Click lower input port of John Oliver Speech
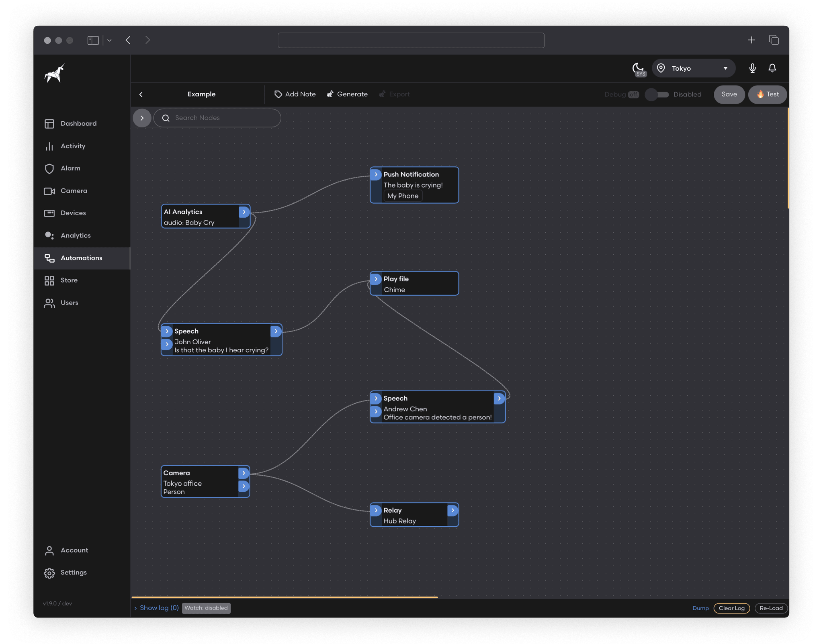Image resolution: width=823 pixels, height=644 pixels. (167, 344)
